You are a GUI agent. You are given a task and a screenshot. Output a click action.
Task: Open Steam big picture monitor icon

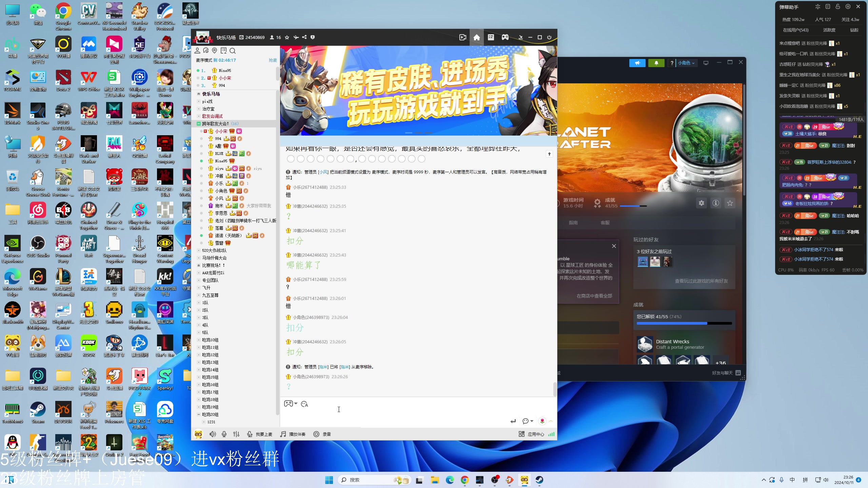tap(706, 63)
